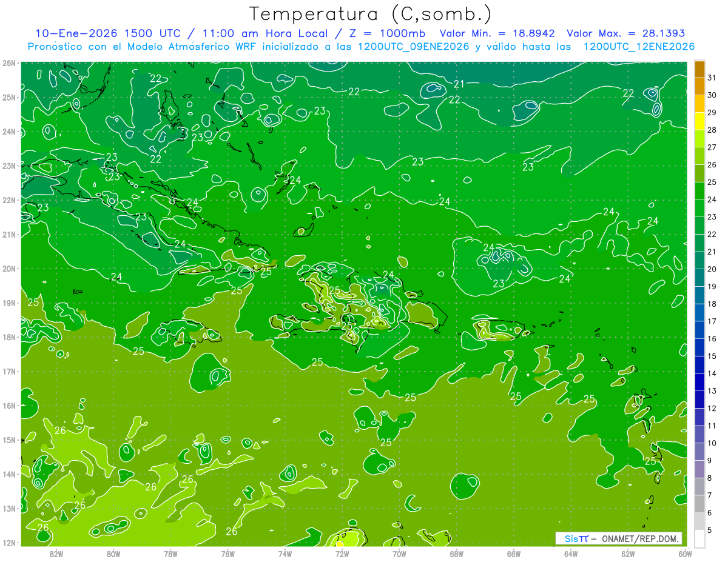The width and height of the screenshot is (728, 562).
Task: Pick the dark orange swatch above 31
Action: coord(699,70)
